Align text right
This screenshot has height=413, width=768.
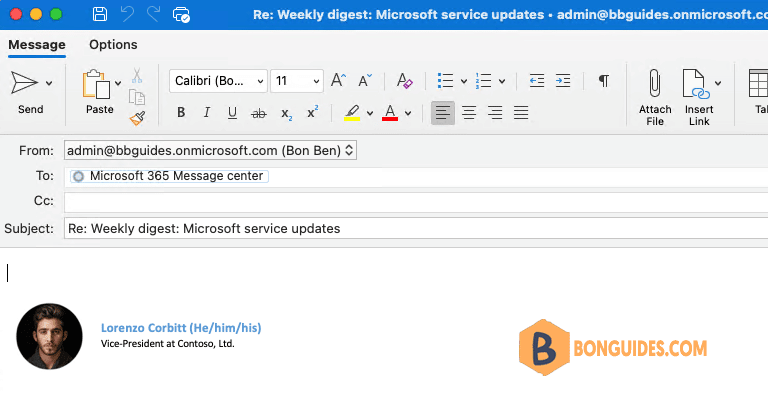(x=495, y=113)
